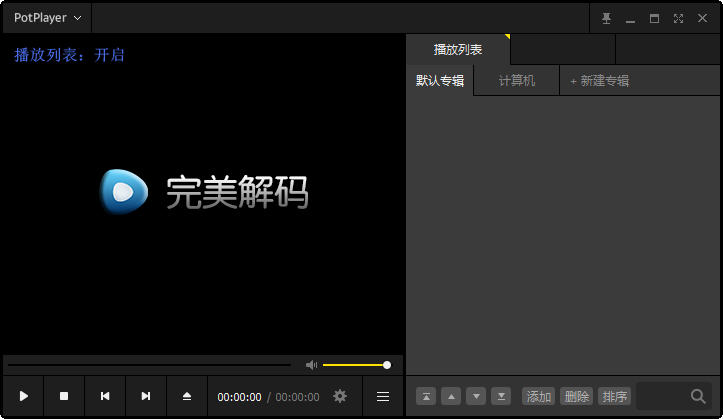Open the PotPlayer main menu dropdown
Image resolution: width=723 pixels, height=419 pixels.
[47, 18]
